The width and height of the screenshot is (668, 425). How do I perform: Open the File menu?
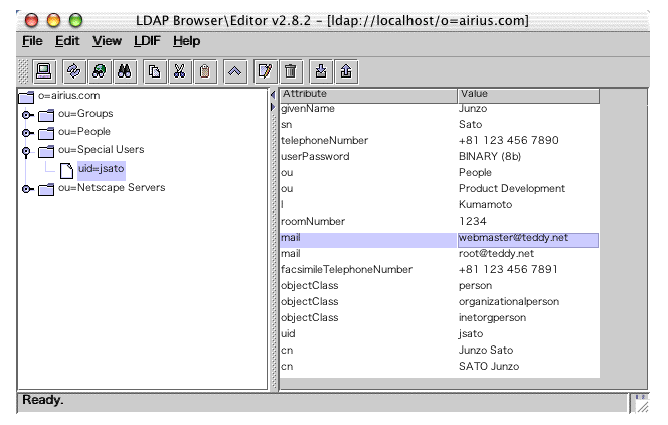[x=32, y=41]
